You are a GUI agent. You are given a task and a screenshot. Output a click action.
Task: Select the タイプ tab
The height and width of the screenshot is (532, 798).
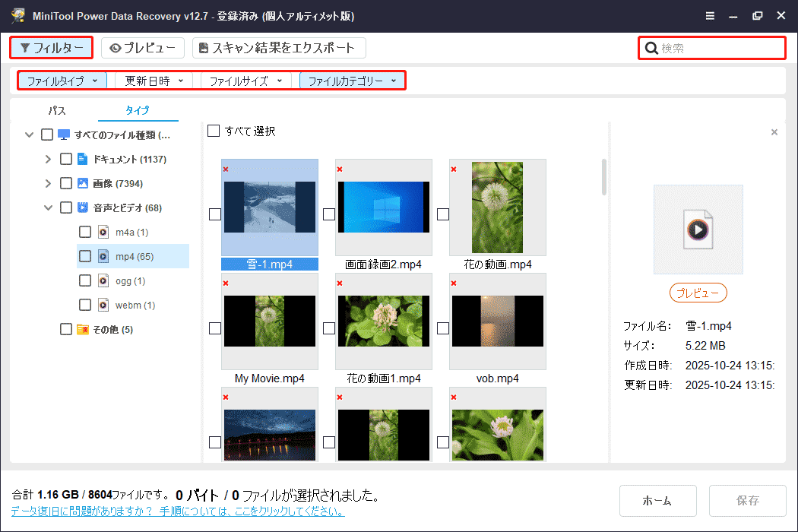pyautogui.click(x=138, y=110)
